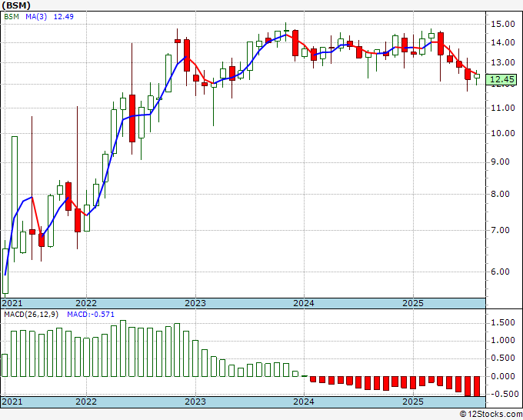The height and width of the screenshot is (420, 523).
Task: Click the first green MACD bar of 2021
Action: (x=5, y=365)
